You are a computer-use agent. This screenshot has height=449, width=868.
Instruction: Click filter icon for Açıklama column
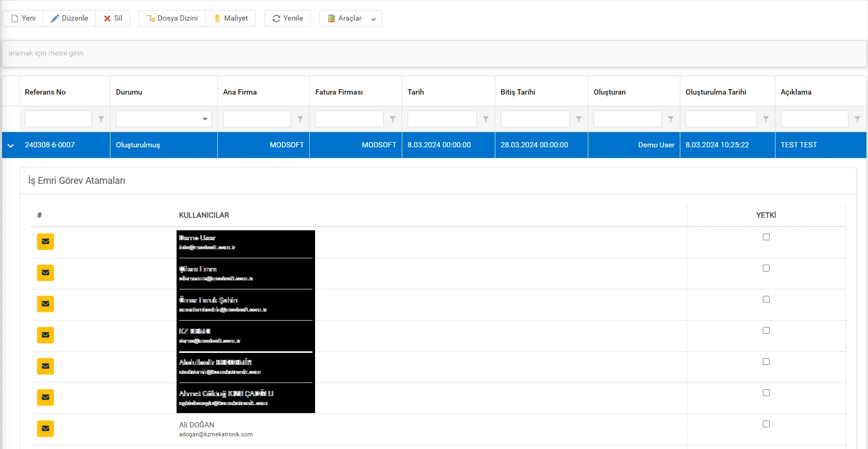(857, 119)
